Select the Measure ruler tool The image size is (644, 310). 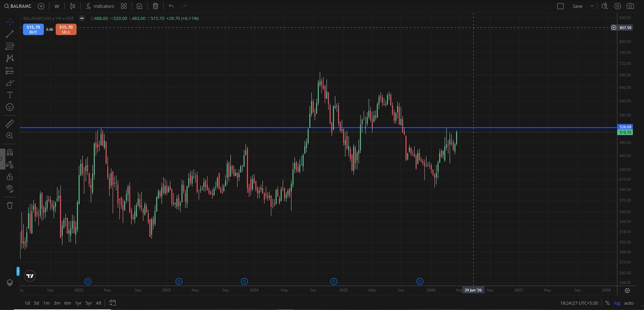pyautogui.click(x=9, y=123)
